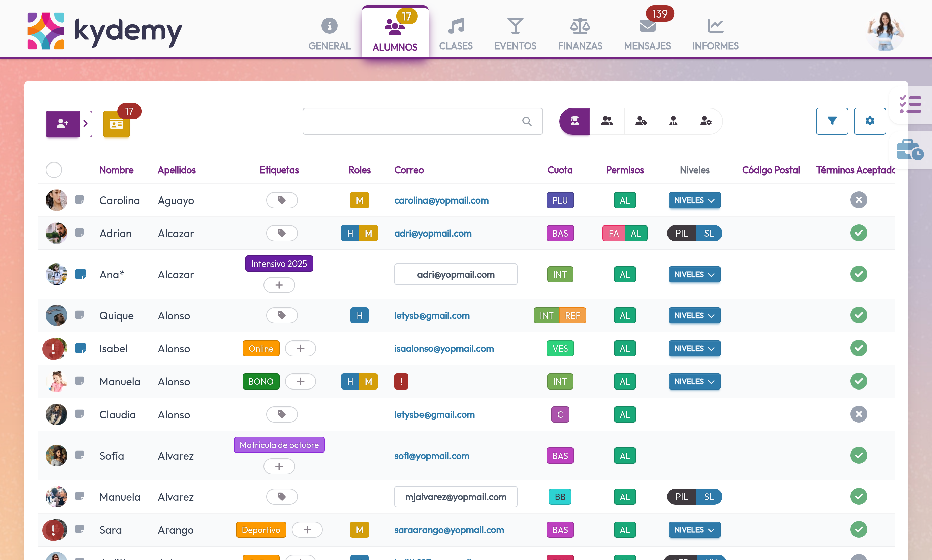Click the Online orange tag on Isabel Alonso
This screenshot has width=932, height=560.
pyautogui.click(x=260, y=348)
